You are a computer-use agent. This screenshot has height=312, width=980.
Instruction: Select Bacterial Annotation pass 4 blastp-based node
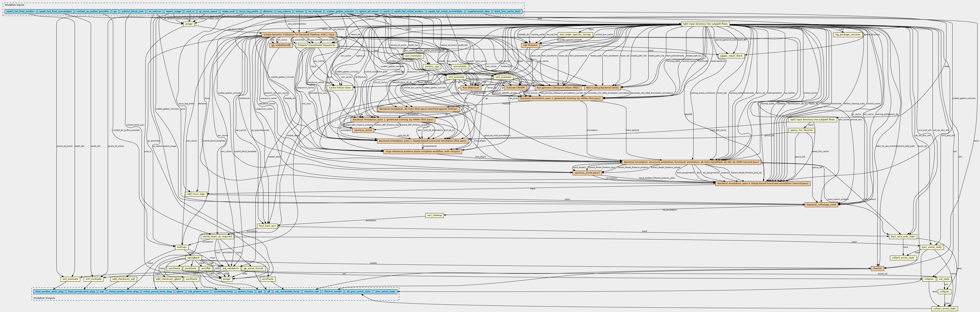click(x=763, y=184)
